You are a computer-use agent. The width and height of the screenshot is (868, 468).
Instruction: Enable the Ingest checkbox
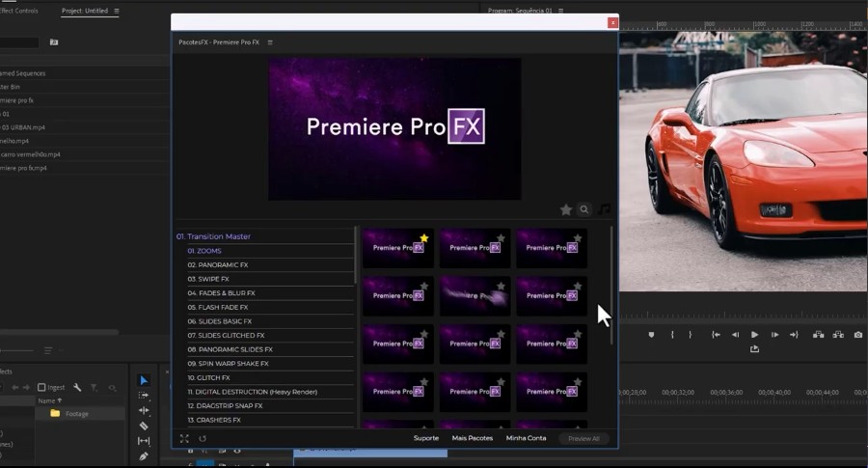pos(41,388)
